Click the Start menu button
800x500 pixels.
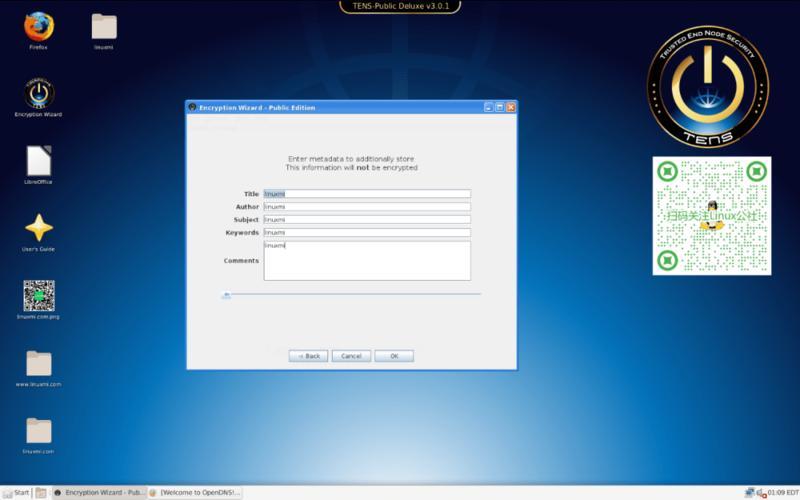[x=15, y=493]
